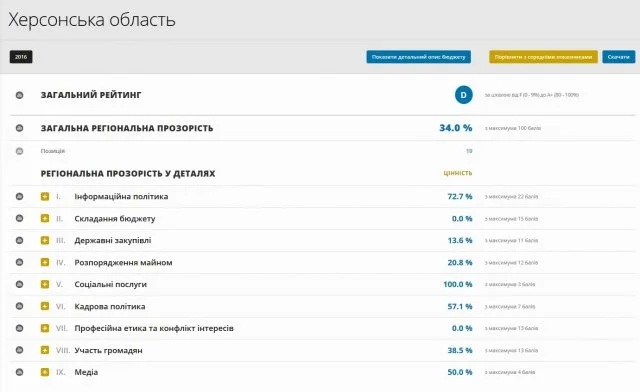The image size is (640, 392).
Task: Click grey circle icon beside Участь громадян
Action: tap(19, 350)
